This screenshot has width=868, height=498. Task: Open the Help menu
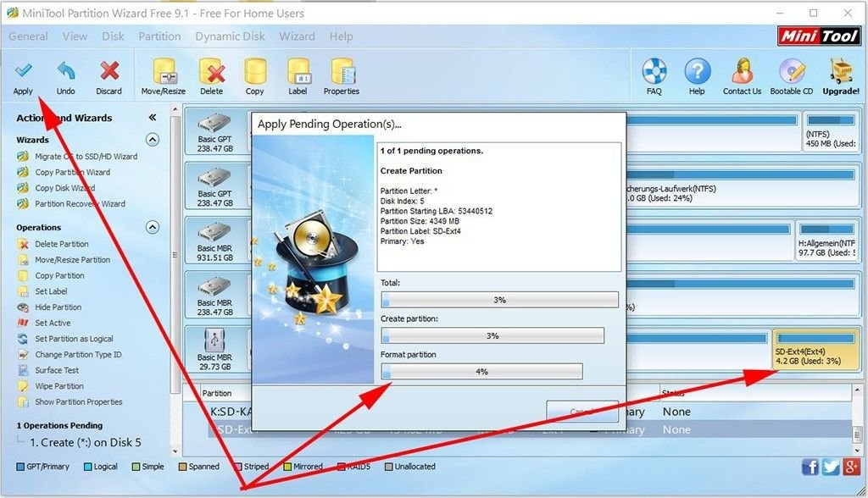[x=341, y=36]
